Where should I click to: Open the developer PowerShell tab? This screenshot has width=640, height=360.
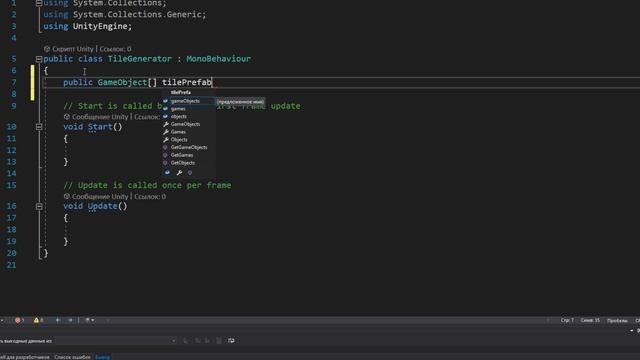(24, 357)
